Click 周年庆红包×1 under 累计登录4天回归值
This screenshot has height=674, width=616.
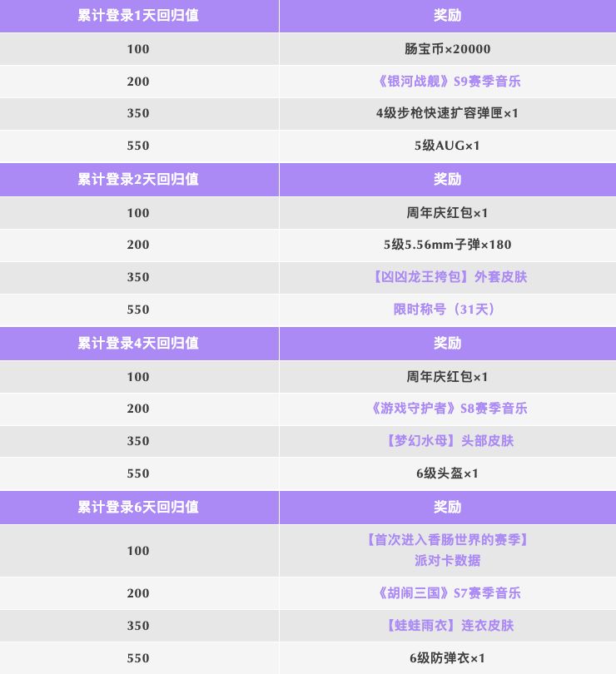pyautogui.click(x=447, y=377)
